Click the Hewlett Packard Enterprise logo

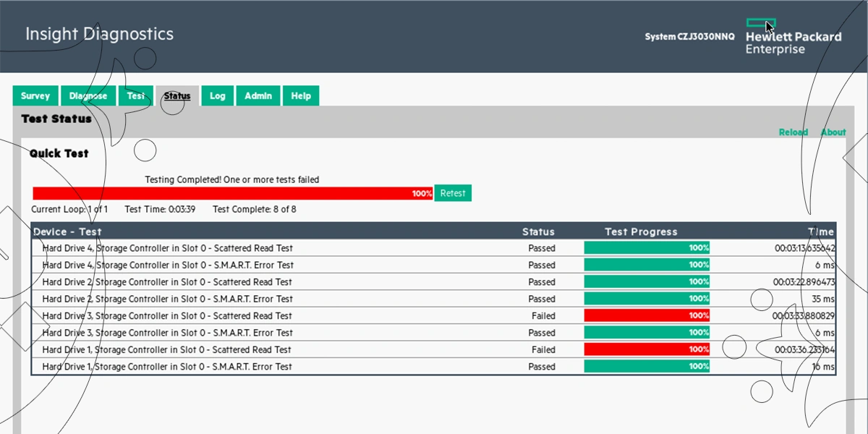pyautogui.click(x=793, y=38)
